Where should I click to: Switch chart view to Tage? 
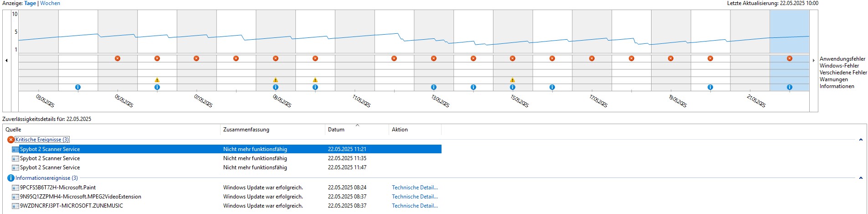pyautogui.click(x=30, y=3)
